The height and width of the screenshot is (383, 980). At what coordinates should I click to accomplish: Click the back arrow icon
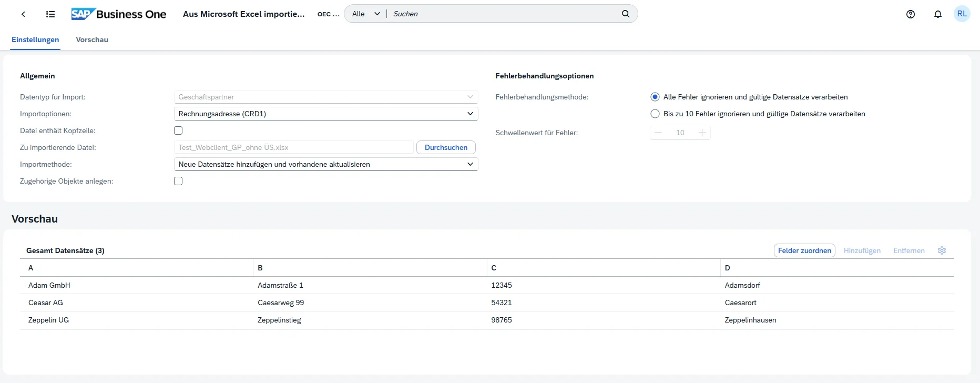click(x=23, y=14)
